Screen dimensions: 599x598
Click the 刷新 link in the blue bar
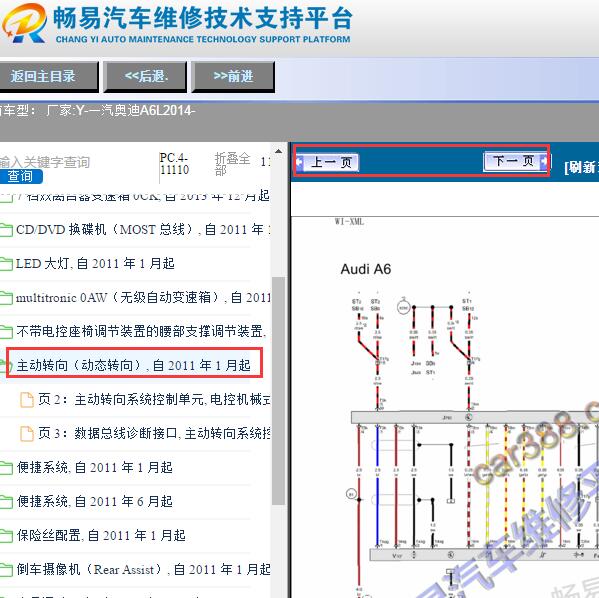581,167
